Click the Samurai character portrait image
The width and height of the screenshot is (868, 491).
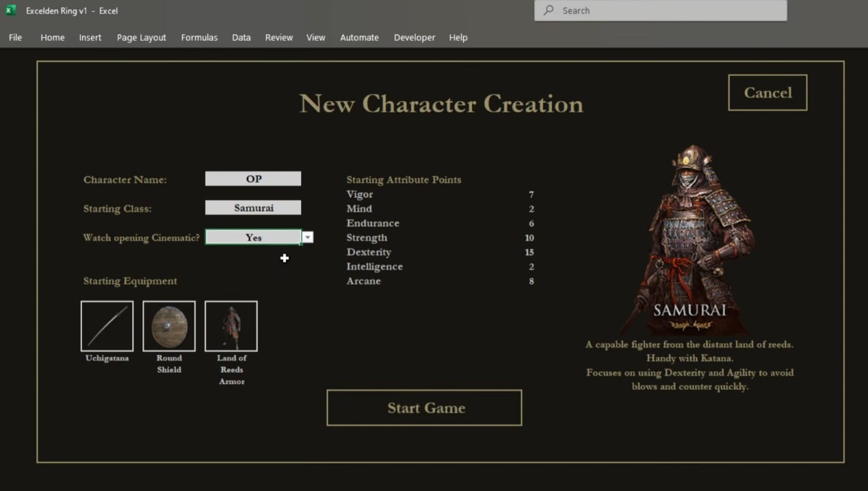688,239
